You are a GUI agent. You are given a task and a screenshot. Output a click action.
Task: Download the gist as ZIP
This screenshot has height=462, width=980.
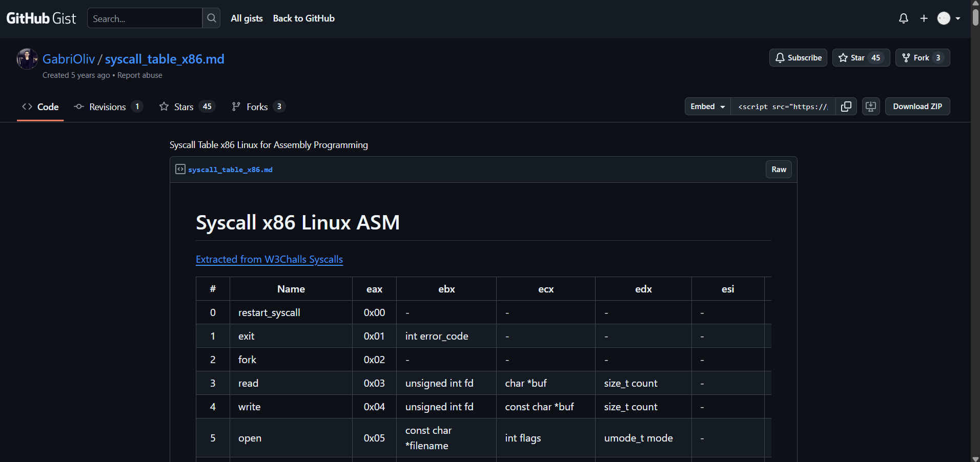pyautogui.click(x=917, y=107)
